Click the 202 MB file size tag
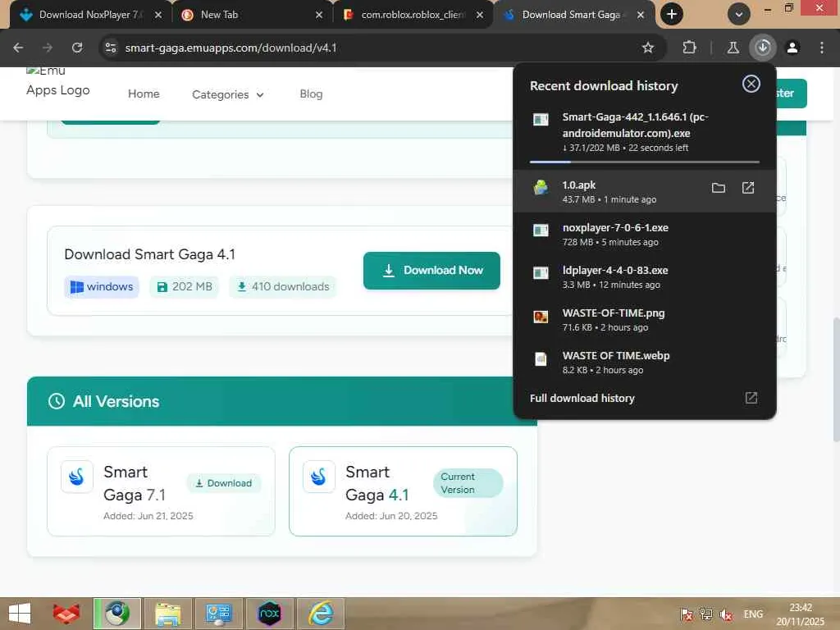 click(185, 286)
